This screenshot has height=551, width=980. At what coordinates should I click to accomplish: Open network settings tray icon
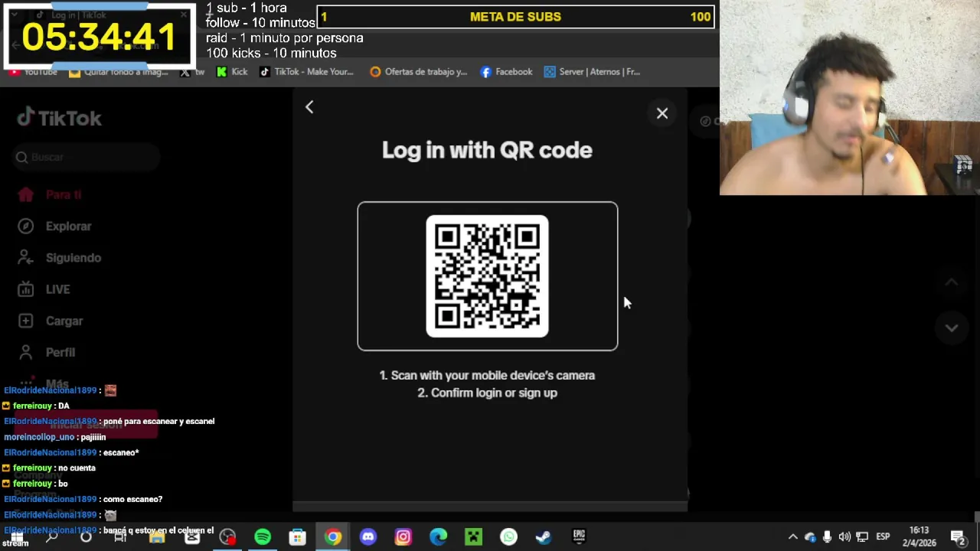[x=862, y=537]
